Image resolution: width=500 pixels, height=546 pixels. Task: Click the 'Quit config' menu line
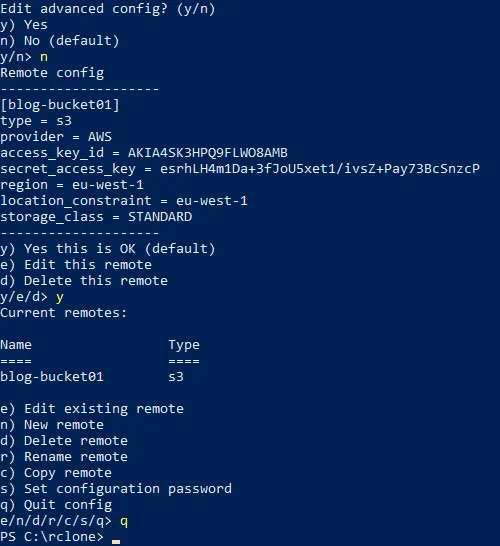[56, 505]
